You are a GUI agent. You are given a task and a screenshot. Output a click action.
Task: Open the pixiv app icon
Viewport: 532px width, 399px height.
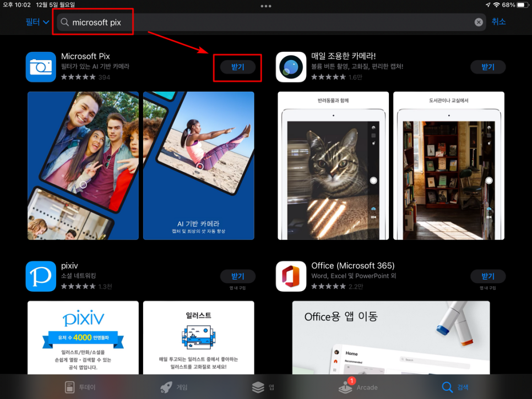pos(41,276)
